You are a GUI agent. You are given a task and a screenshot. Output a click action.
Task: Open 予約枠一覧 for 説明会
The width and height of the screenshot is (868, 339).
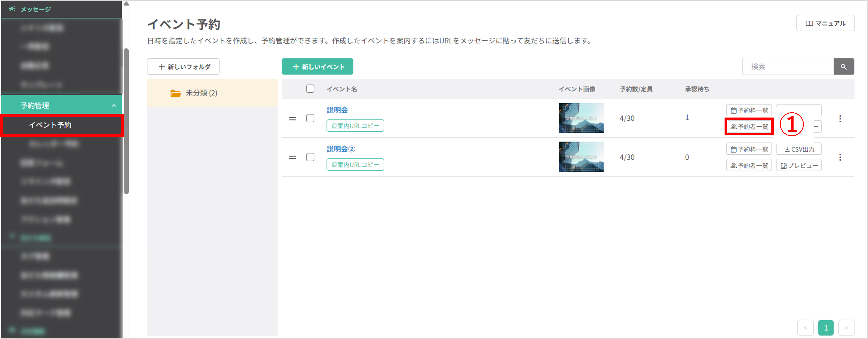(749, 110)
